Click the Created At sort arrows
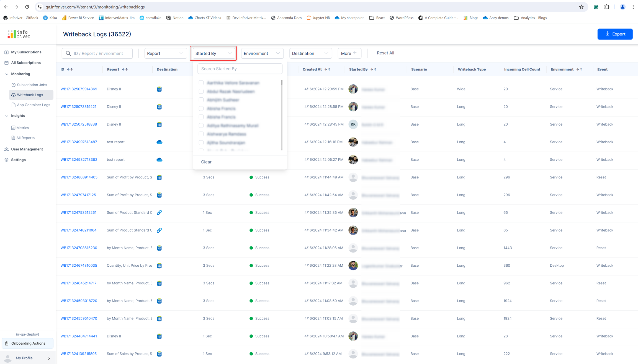 click(327, 69)
